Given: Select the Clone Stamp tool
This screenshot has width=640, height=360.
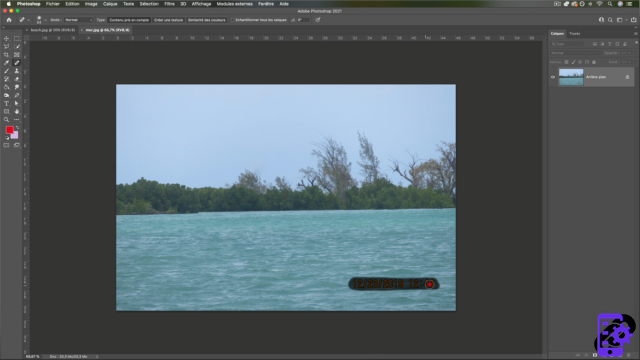Looking at the screenshot, I should [17, 71].
